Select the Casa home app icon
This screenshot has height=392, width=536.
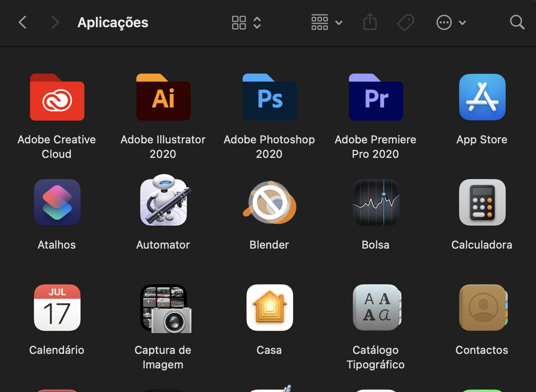[270, 308]
